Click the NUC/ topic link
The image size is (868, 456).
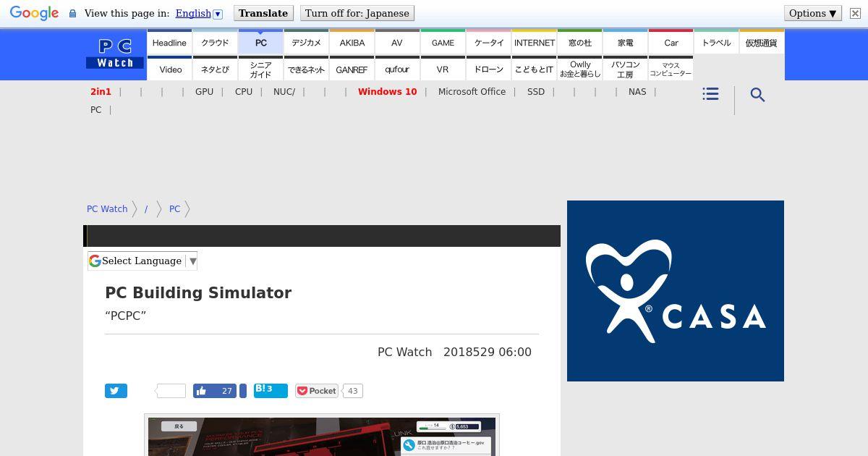coord(284,92)
